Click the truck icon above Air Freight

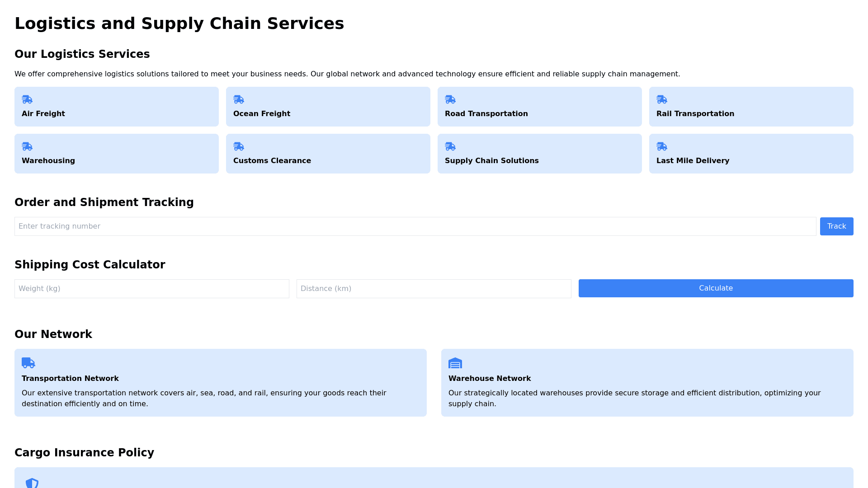click(x=27, y=99)
